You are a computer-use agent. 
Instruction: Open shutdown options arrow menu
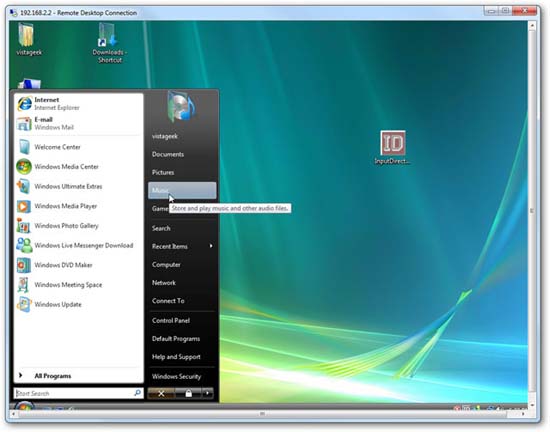point(208,393)
